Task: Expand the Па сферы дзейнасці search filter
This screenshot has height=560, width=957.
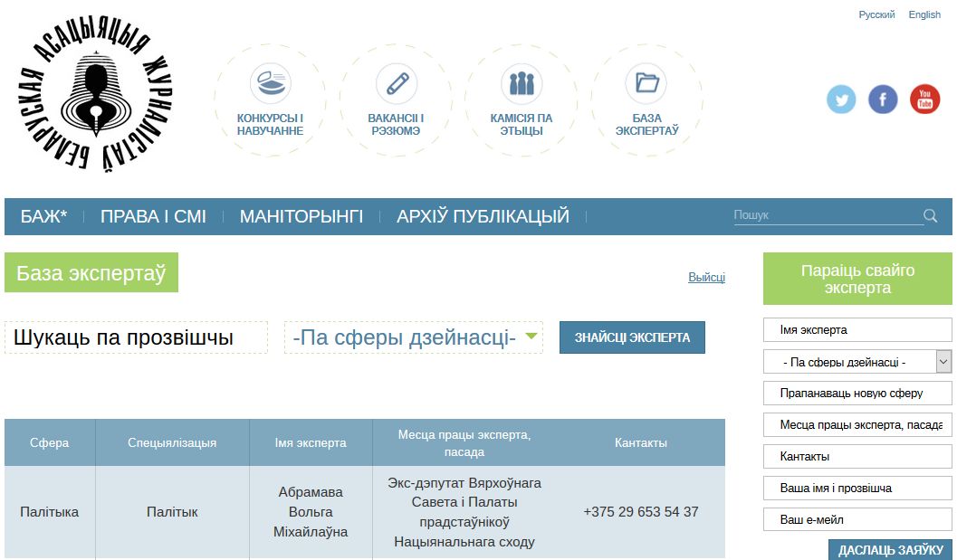Action: tap(414, 337)
